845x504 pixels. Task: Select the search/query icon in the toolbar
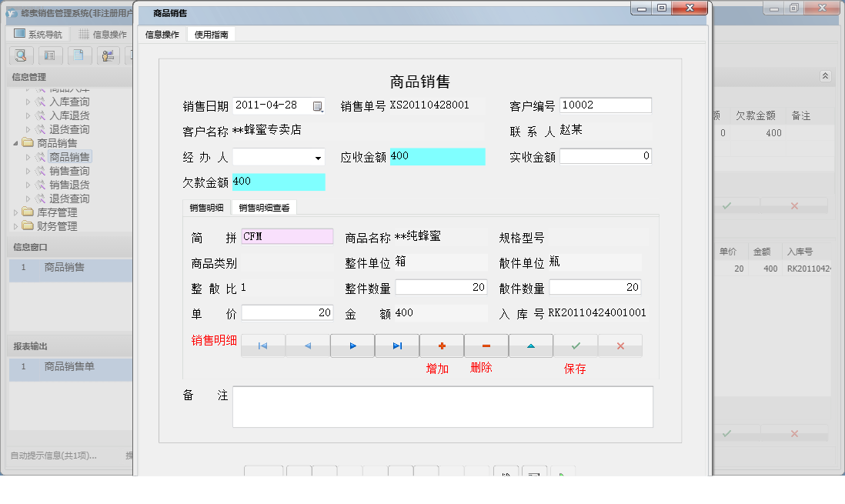point(21,55)
